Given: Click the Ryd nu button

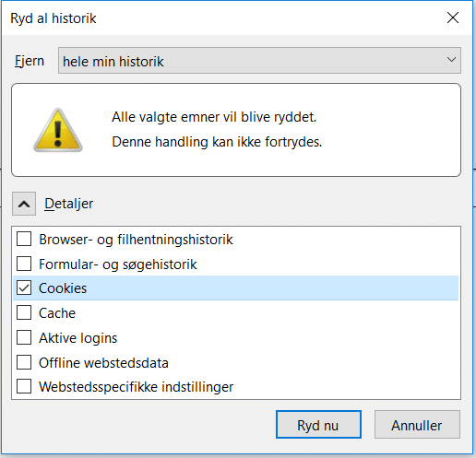Looking at the screenshot, I should [x=318, y=425].
